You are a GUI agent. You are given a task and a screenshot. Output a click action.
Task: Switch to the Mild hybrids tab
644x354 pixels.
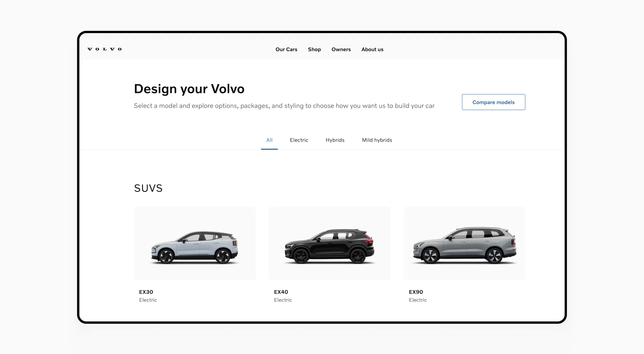pos(377,140)
